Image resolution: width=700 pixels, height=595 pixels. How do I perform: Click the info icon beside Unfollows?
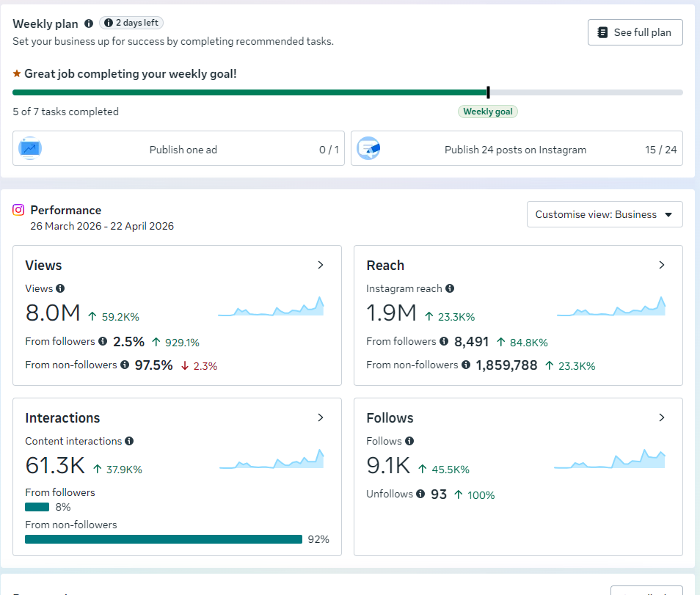(420, 494)
